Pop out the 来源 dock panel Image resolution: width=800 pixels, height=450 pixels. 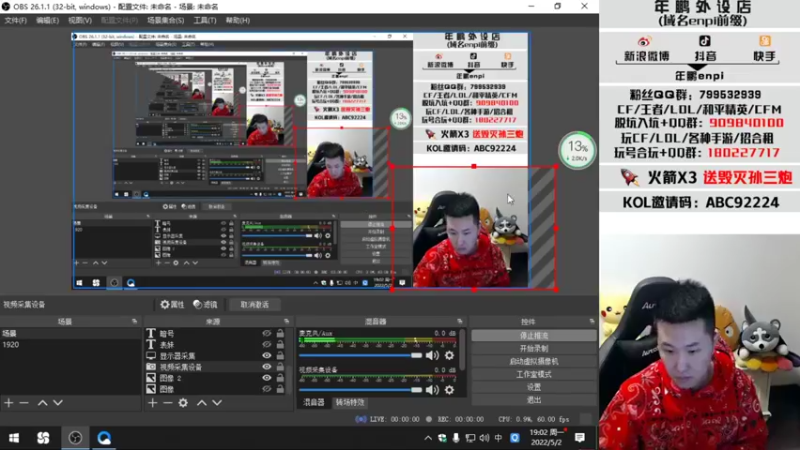pyautogui.click(x=286, y=321)
